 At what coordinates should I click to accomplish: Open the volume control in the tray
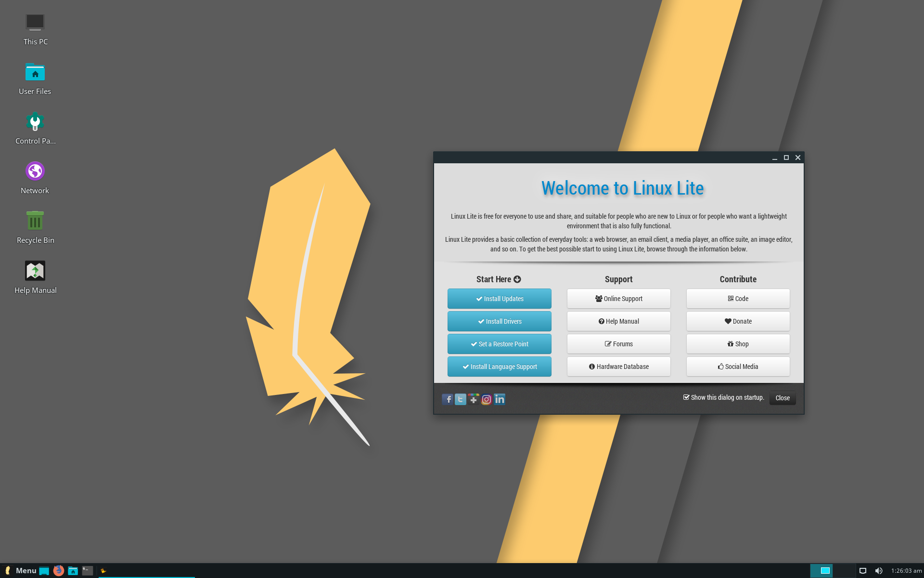tap(879, 571)
